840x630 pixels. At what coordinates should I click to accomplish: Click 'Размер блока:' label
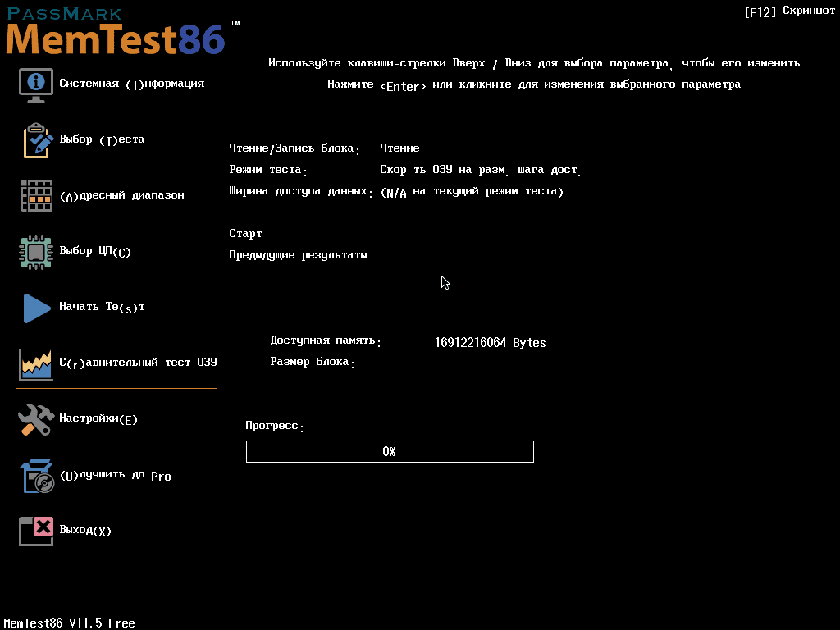pos(313,362)
